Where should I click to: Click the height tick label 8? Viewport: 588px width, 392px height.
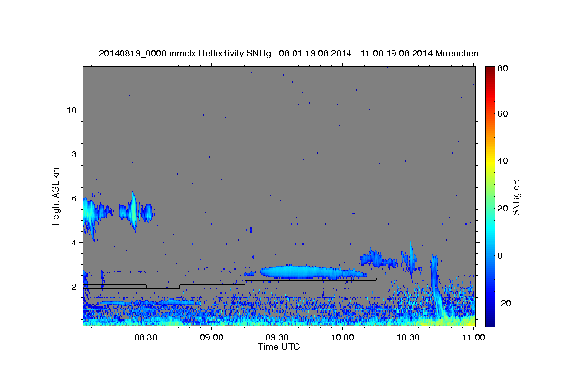(74, 154)
